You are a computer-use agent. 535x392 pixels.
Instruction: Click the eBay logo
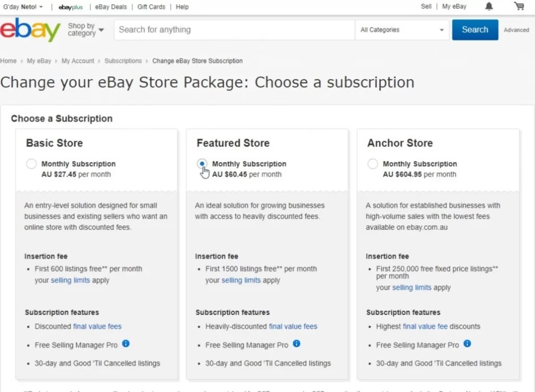click(x=30, y=30)
